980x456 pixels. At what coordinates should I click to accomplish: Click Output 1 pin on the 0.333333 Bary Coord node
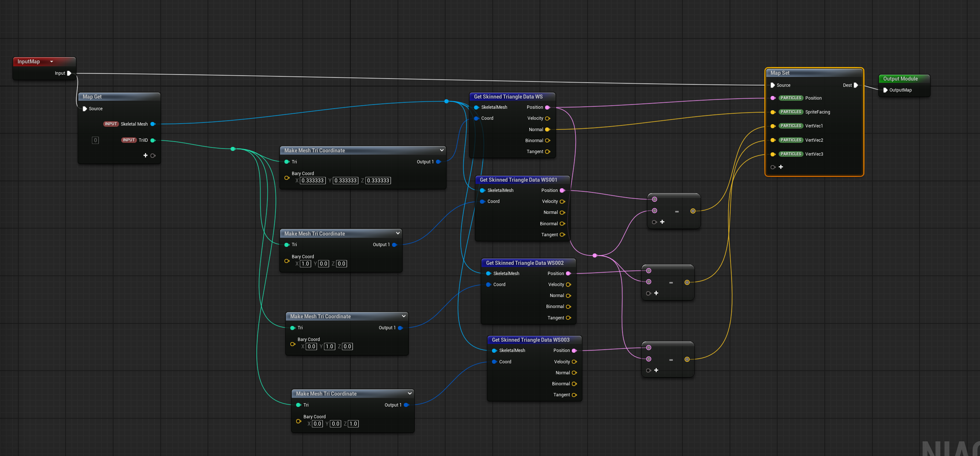438,162
